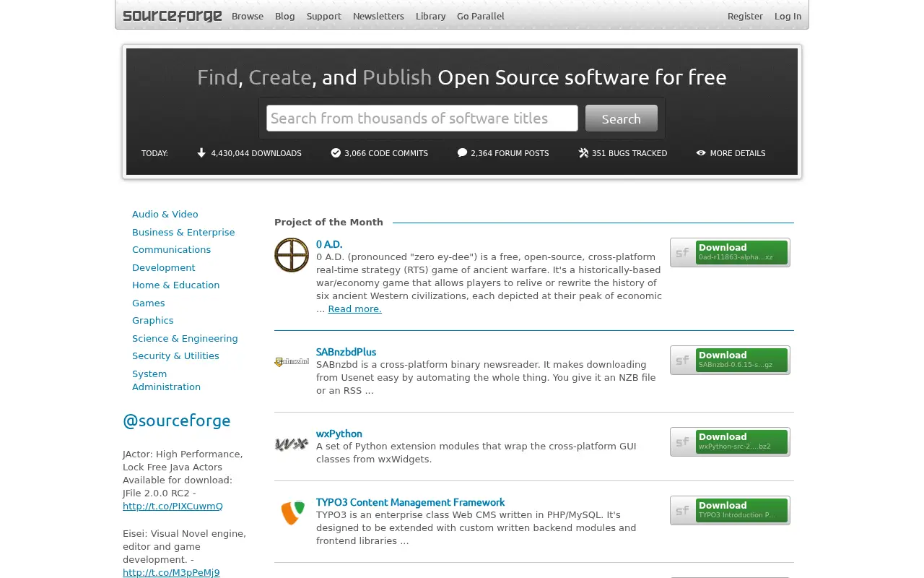Image resolution: width=924 pixels, height=578 pixels.
Task: Click the forum posts speech bubble icon
Action: [x=462, y=153]
